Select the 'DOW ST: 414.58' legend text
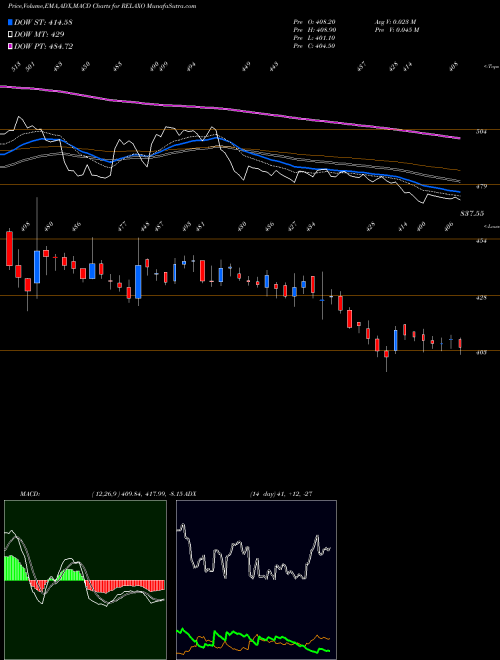 pos(43,22)
